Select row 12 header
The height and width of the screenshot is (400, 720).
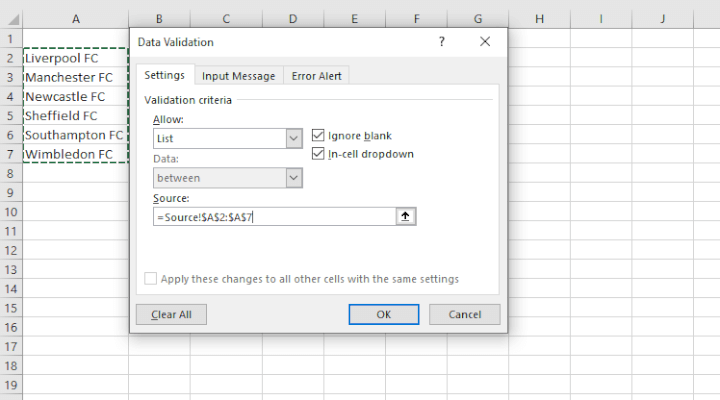(x=11, y=250)
